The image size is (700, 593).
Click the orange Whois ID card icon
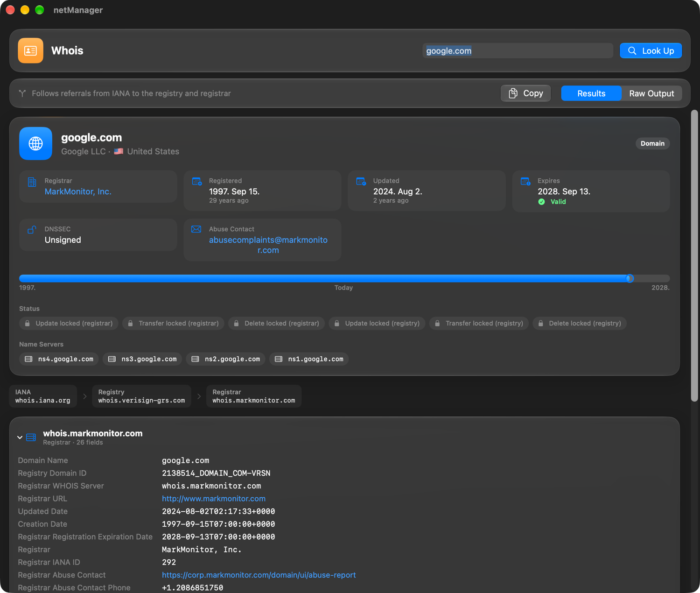31,50
